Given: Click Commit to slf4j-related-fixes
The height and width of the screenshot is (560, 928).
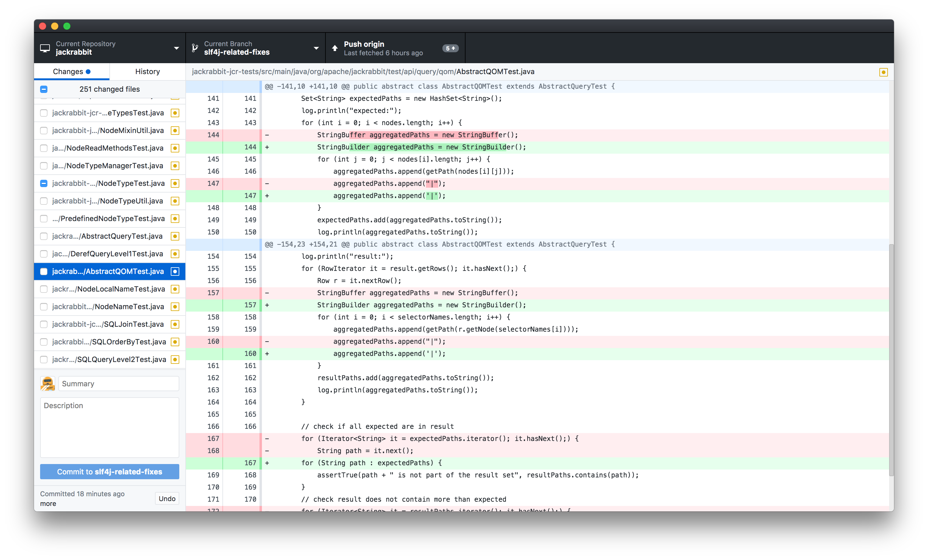Looking at the screenshot, I should click(109, 472).
